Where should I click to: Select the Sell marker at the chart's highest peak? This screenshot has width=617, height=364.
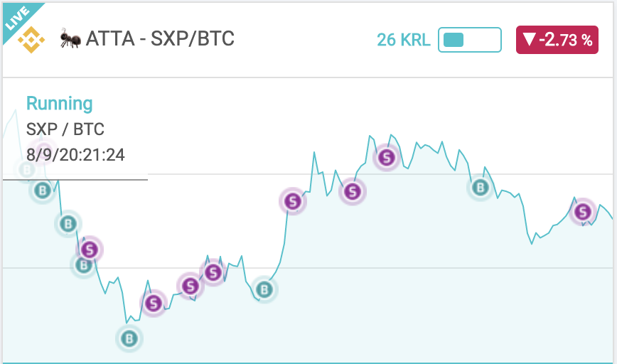tap(387, 157)
